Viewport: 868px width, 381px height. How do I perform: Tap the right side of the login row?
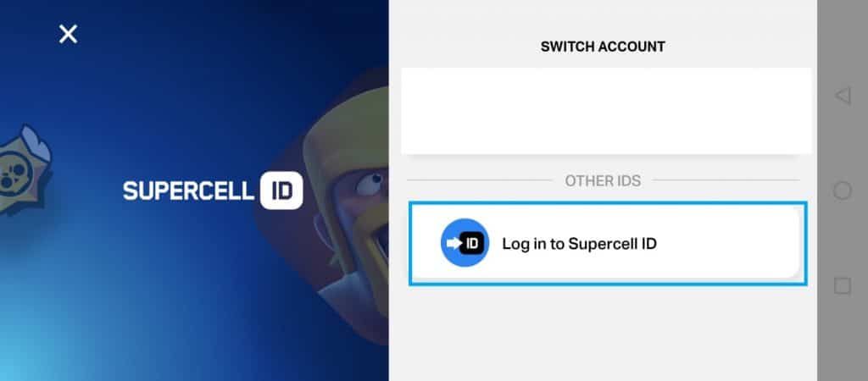pyautogui.click(x=731, y=243)
